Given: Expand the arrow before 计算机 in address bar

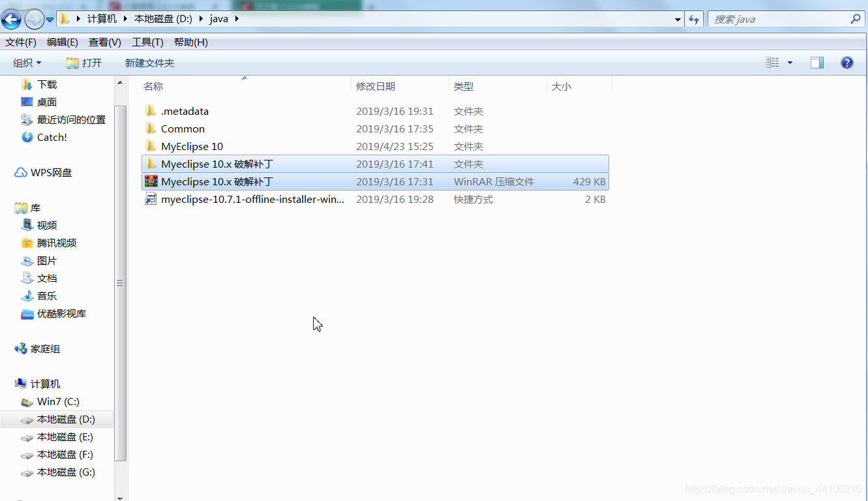Looking at the screenshot, I should pyautogui.click(x=78, y=19).
